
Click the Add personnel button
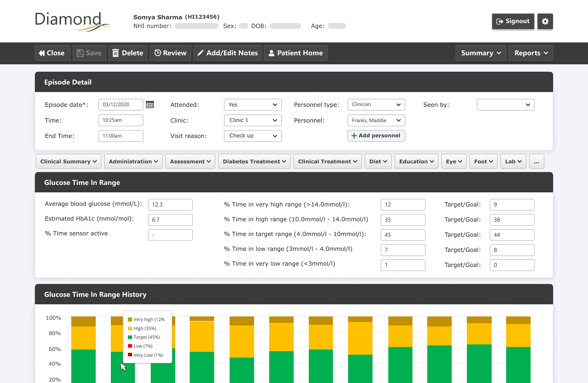coord(376,136)
